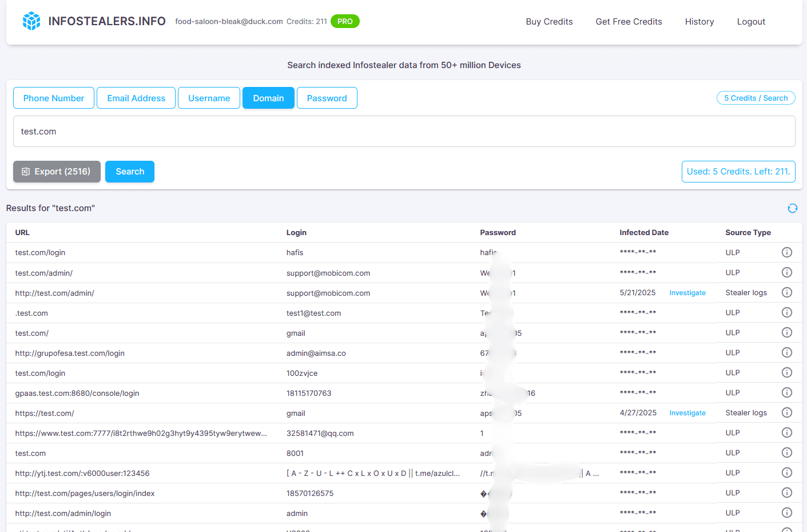
Task: Click the Infostealers.info cube logo
Action: pos(31,21)
